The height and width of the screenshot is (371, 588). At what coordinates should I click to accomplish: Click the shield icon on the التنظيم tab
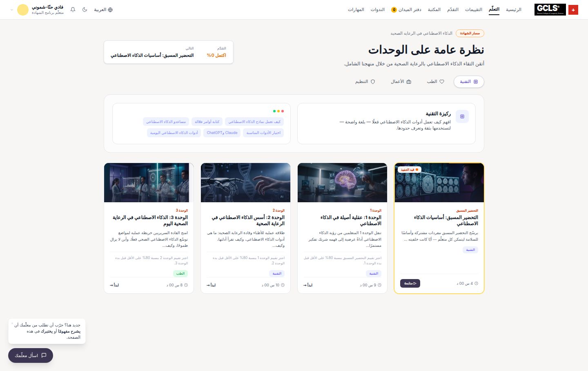373,82
